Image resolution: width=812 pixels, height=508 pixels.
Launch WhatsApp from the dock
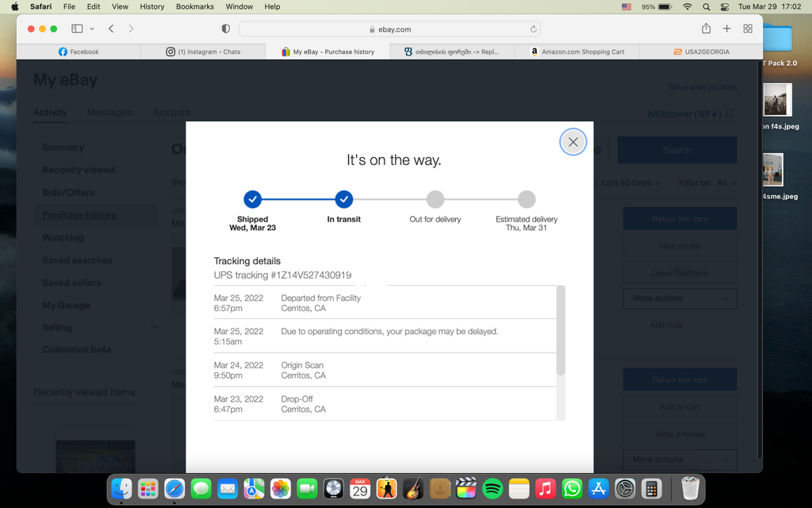tap(572, 489)
